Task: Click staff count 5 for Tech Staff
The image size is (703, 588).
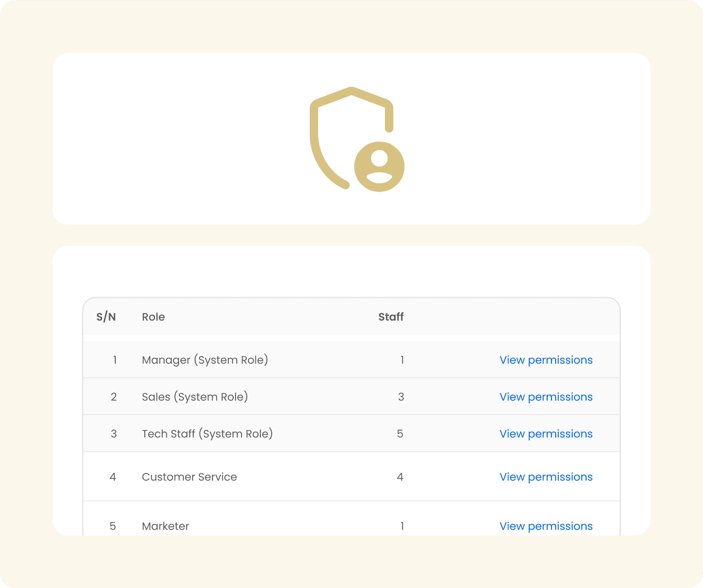Action: [x=400, y=434]
